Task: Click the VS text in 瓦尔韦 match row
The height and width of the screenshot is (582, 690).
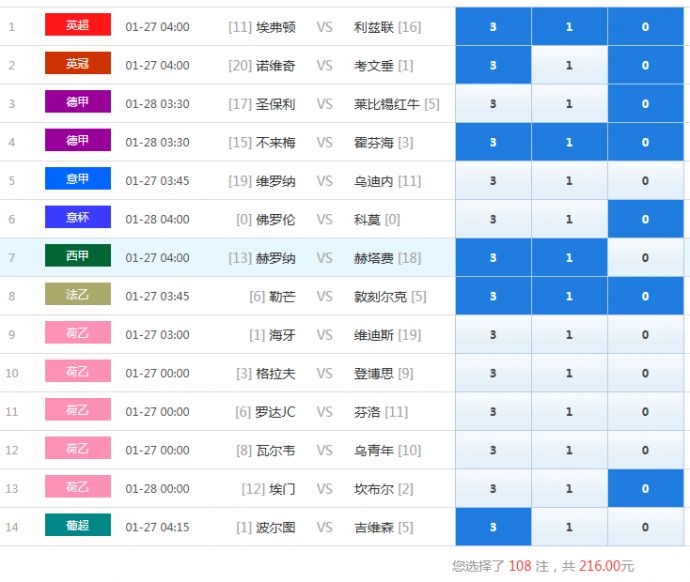Action: [324, 451]
